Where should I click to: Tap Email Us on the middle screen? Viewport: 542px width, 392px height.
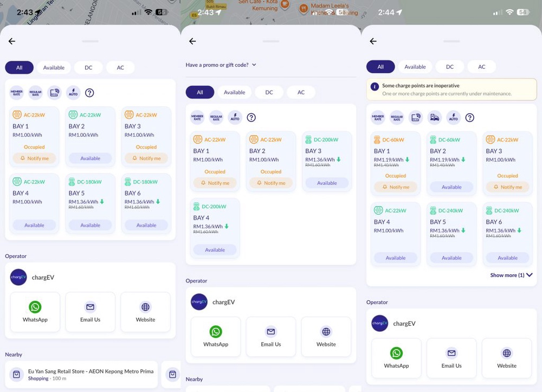coord(271,337)
